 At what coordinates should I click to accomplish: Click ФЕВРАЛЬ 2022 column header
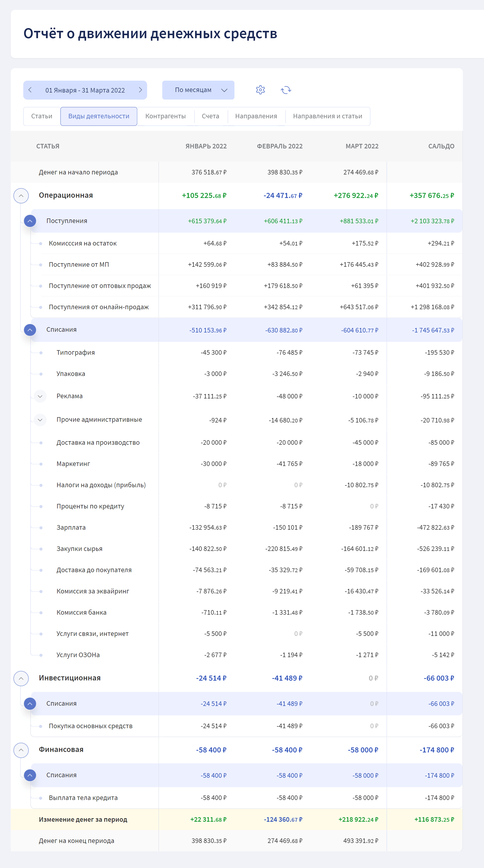click(x=280, y=146)
